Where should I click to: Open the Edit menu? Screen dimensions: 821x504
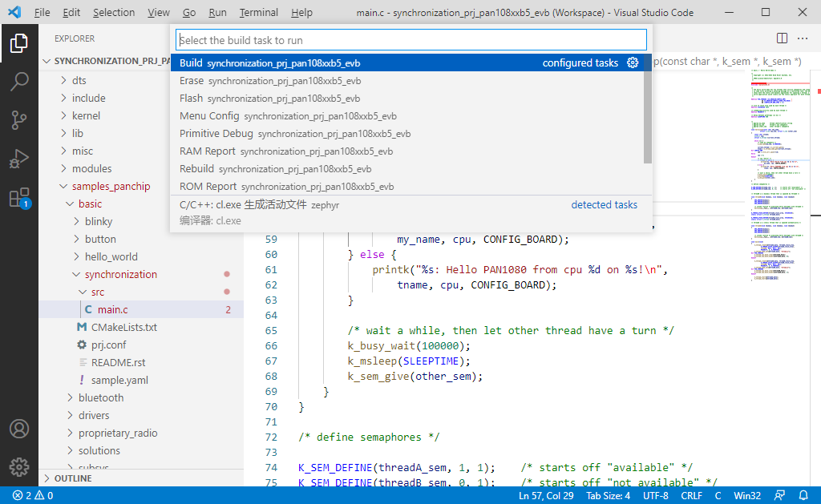coord(71,12)
